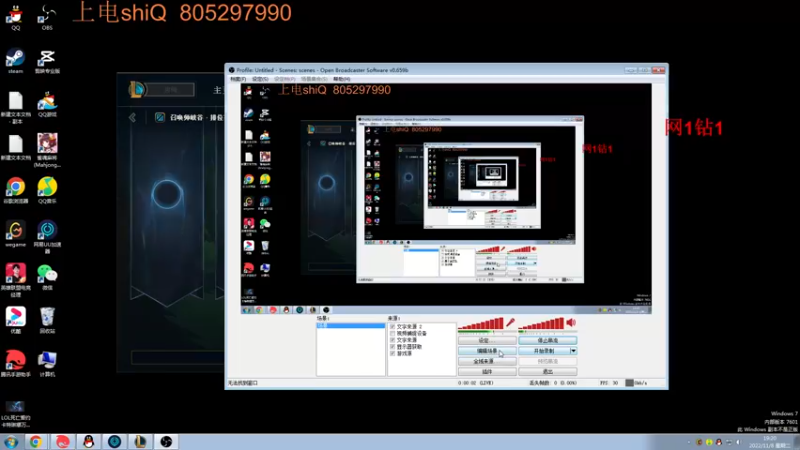Open the 设定(S) menu in OBS
Viewport: 800px width, 450px height.
(x=260, y=79)
